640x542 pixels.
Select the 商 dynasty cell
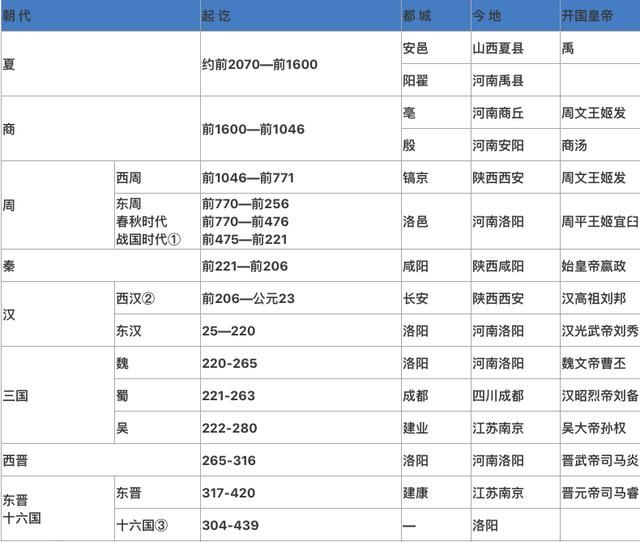pos(101,129)
